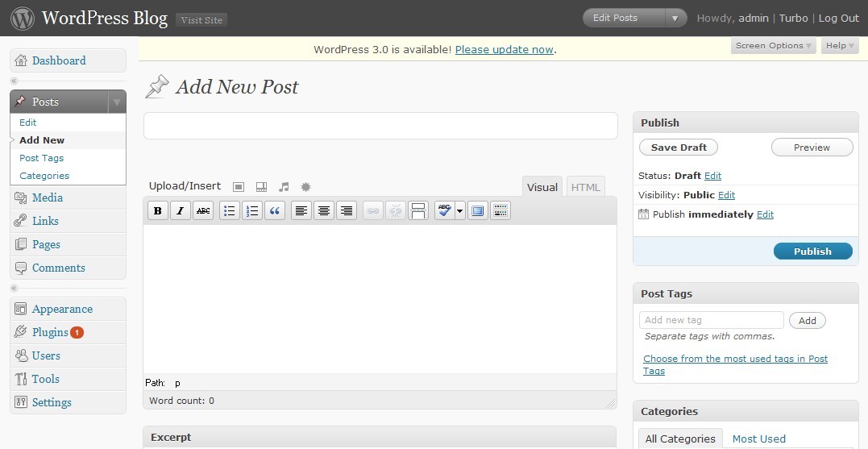Click the insert link chain icon
Viewport: 868px width, 449px height.
(373, 211)
